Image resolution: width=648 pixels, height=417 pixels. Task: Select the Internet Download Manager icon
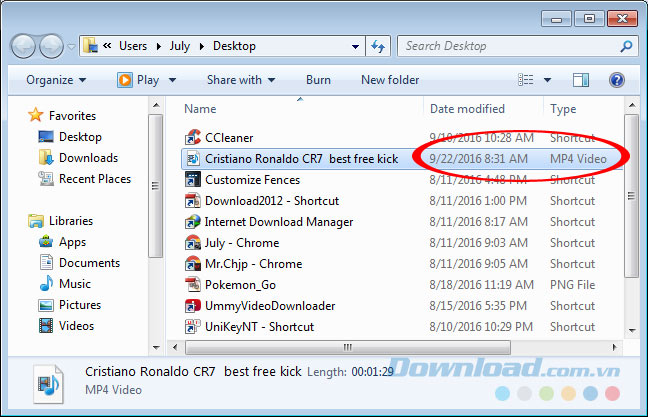point(193,222)
